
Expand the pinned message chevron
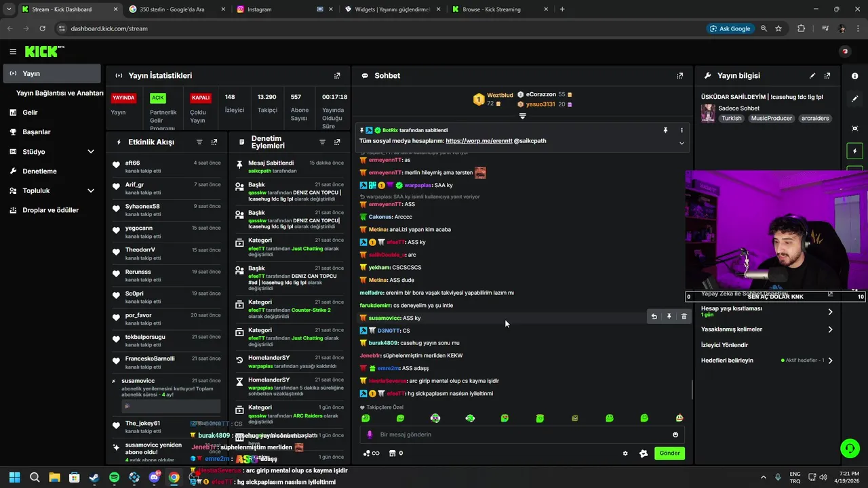(x=682, y=143)
